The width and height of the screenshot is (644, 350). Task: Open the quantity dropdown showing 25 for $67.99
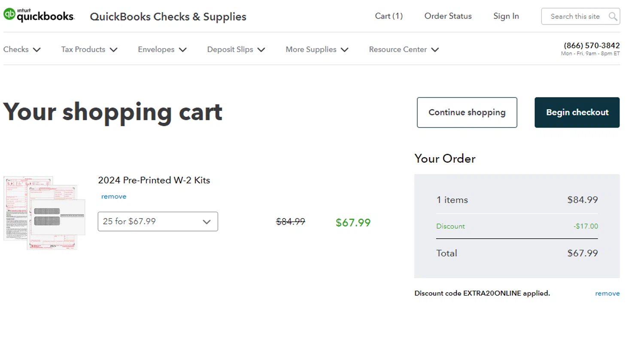tap(158, 222)
